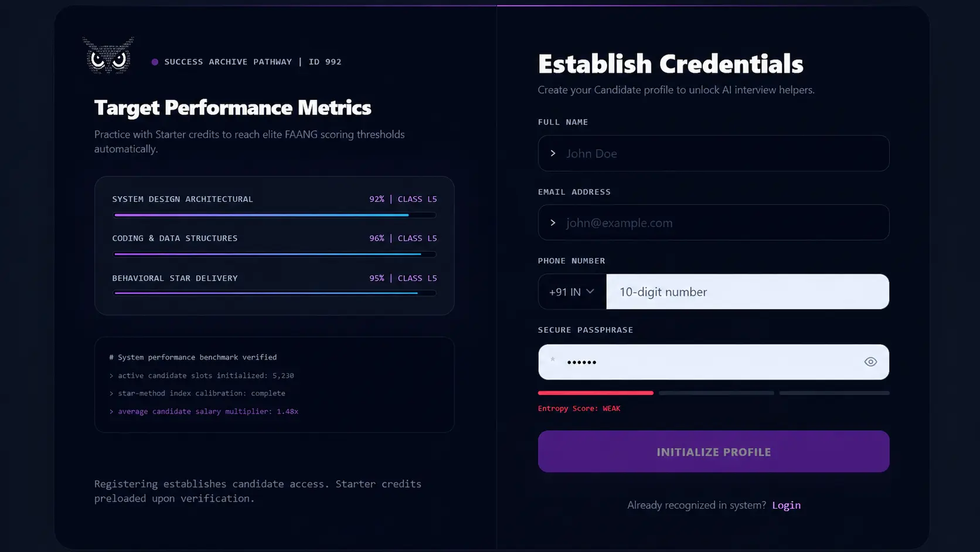Click the owl logo icon

tap(108, 56)
